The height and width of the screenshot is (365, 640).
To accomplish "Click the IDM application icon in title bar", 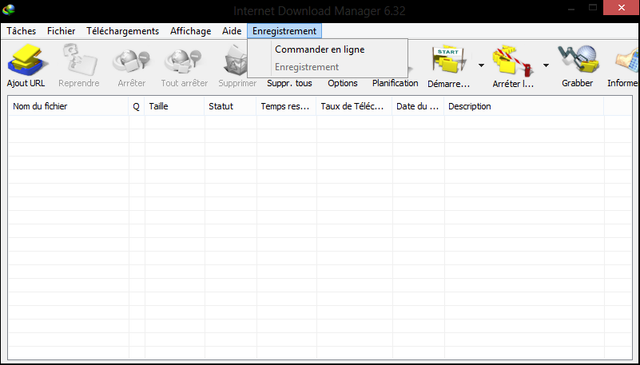I will [x=9, y=9].
